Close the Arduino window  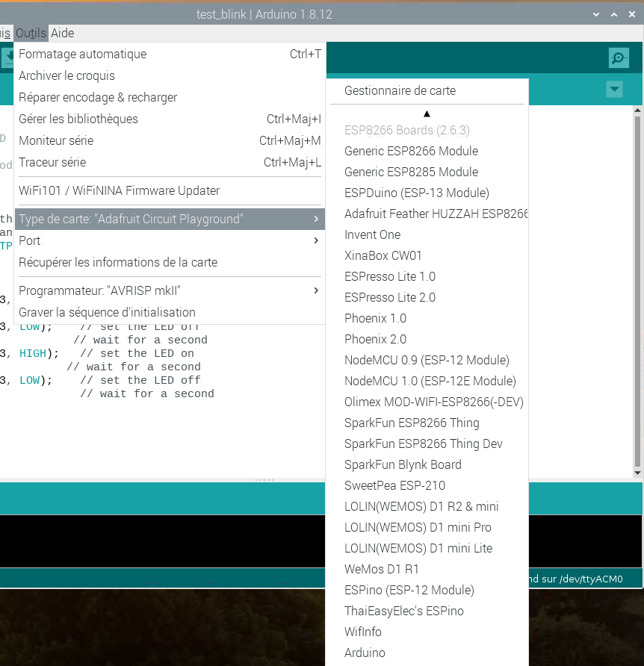click(x=631, y=14)
